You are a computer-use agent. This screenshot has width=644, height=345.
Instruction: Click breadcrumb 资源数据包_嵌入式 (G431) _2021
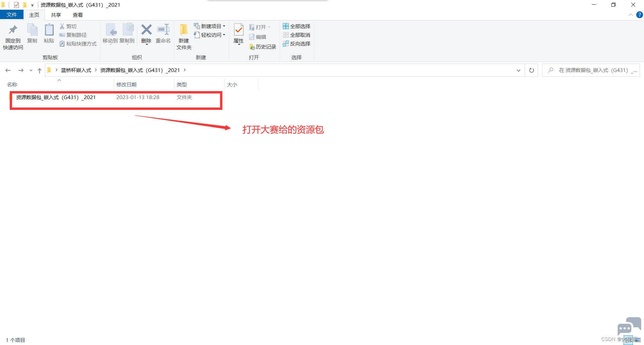click(x=140, y=70)
